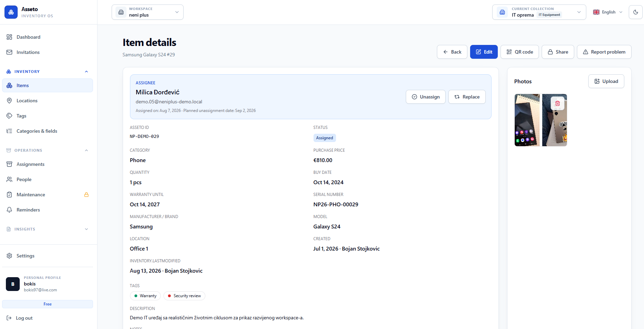The width and height of the screenshot is (644, 329).
Task: Unassign Milica Đorđević from item
Action: coord(426,97)
